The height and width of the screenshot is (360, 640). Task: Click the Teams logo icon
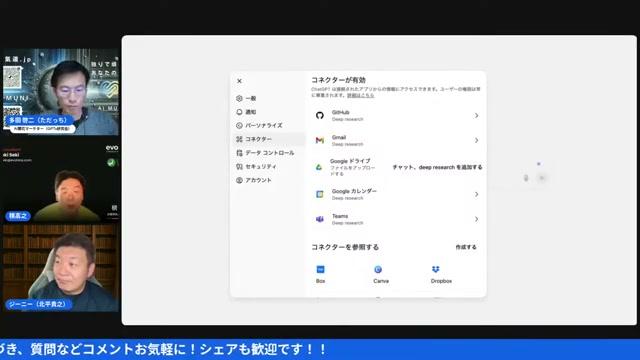click(x=320, y=219)
